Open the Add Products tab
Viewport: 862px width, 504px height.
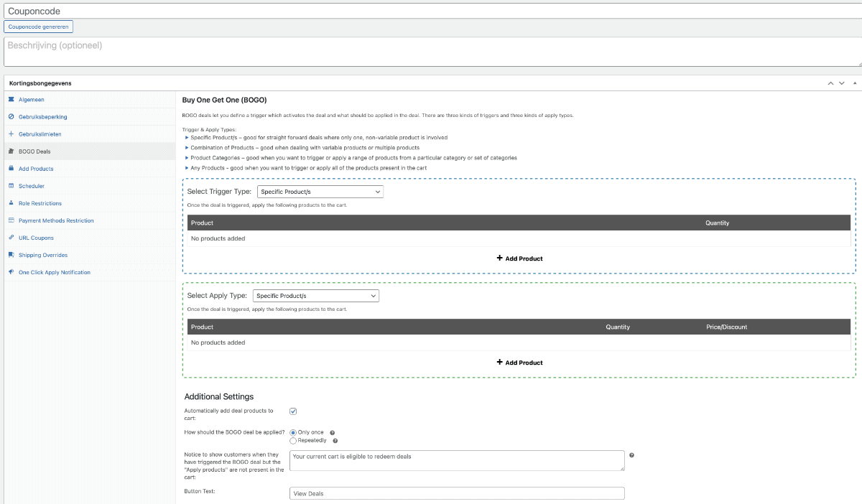coord(36,169)
